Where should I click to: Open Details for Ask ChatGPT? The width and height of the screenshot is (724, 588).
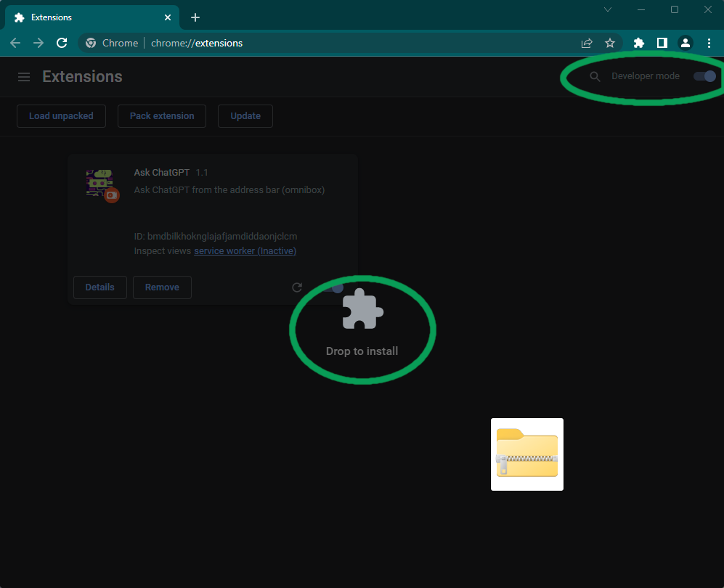pos(100,287)
